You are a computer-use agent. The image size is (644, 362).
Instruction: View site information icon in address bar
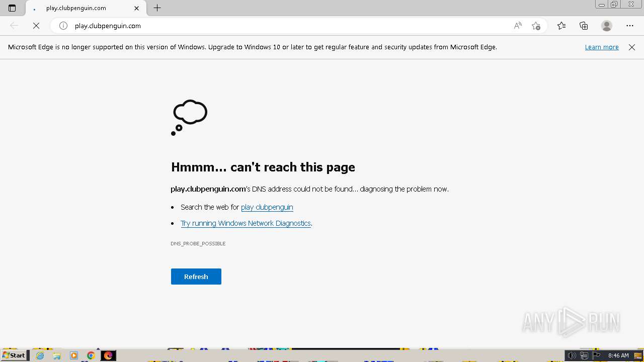63,26
